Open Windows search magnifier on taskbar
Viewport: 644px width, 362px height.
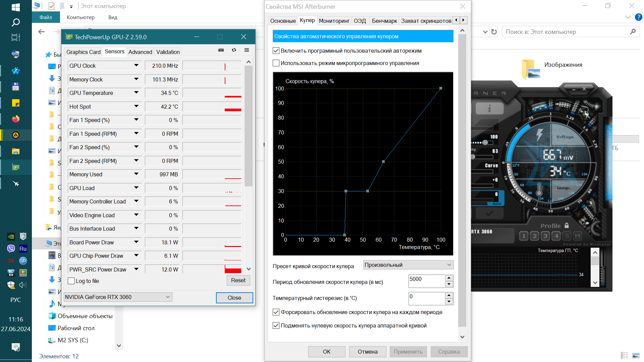[x=15, y=22]
